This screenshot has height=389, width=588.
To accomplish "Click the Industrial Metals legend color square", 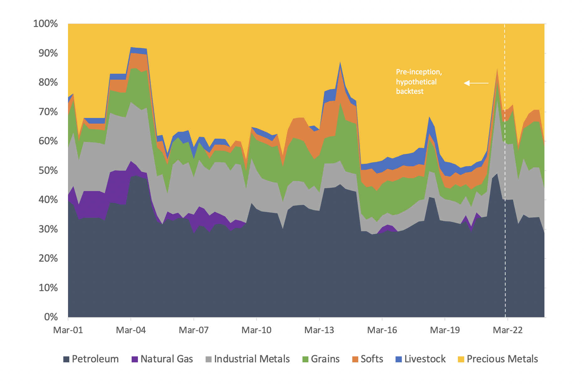I will 208,359.
